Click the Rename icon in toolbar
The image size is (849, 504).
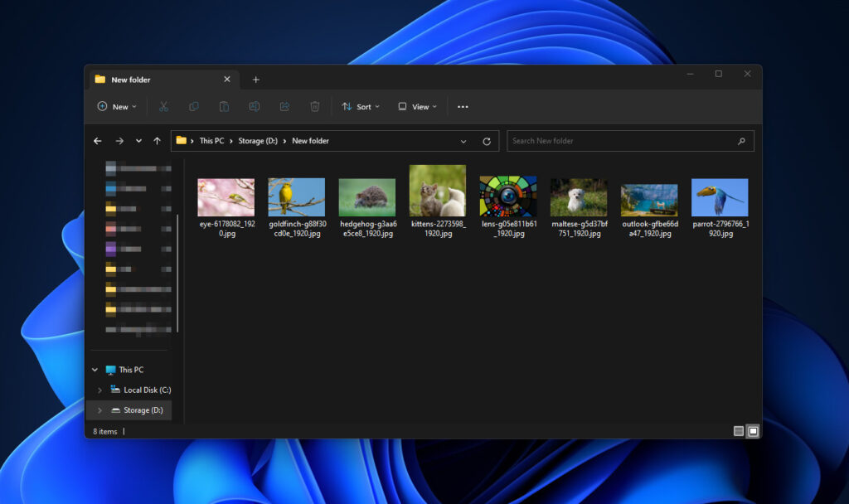click(x=254, y=107)
